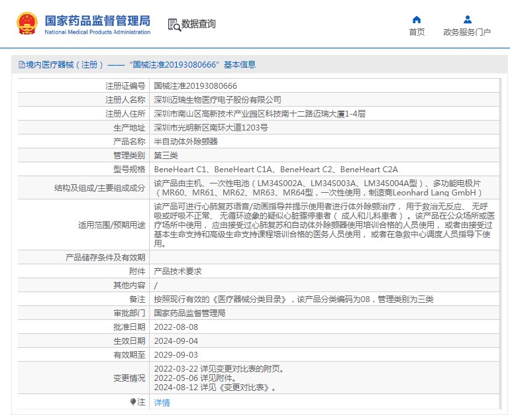Select the 数据查询 heading text
Image resolution: width=510 pixels, height=420 pixels.
pyautogui.click(x=199, y=25)
